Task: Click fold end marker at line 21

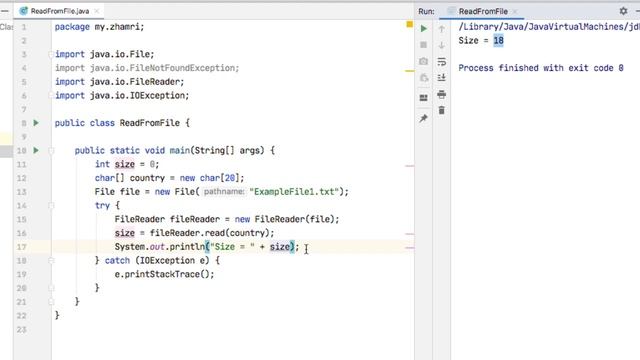Action: pos(51,302)
